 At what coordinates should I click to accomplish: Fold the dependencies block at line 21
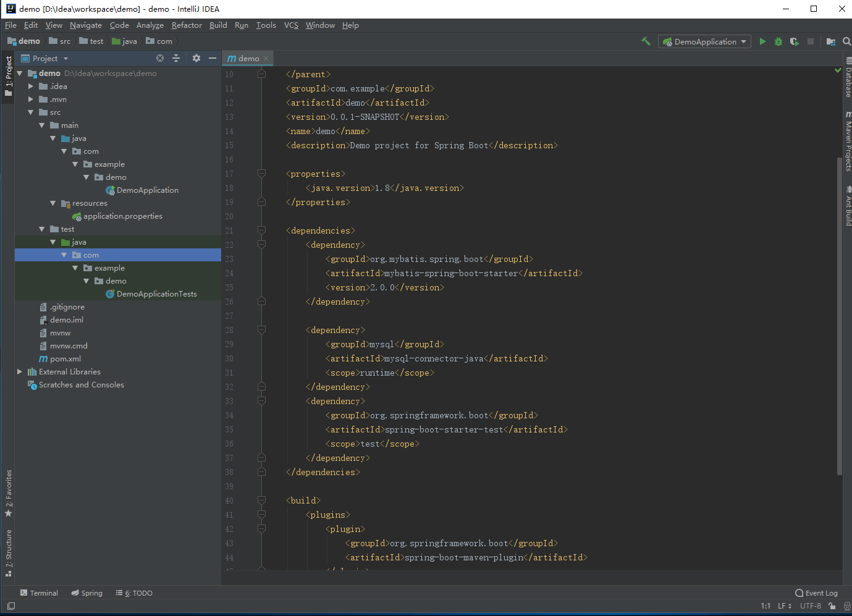261,230
